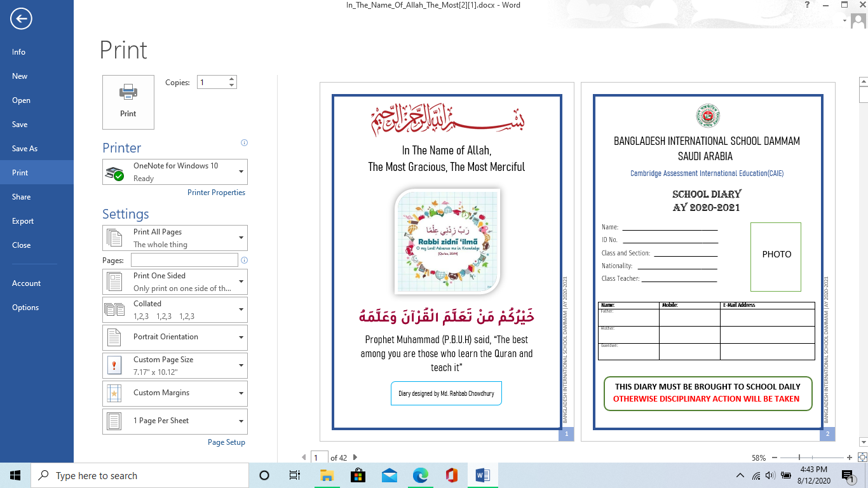Click the zoom in plus button
This screenshot has height=488, width=868.
[850, 457]
